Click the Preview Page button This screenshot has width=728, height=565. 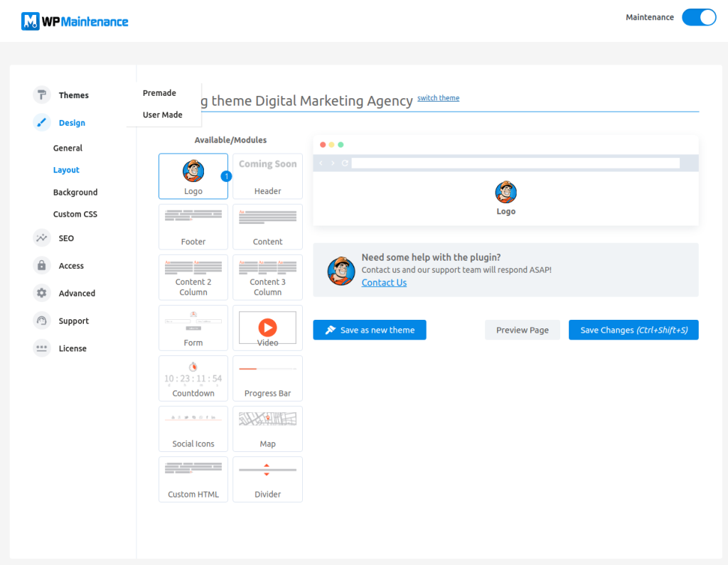(x=523, y=330)
